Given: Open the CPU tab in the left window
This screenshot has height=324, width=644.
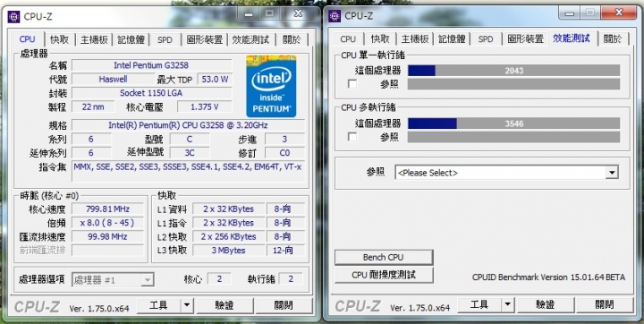Looking at the screenshot, I should (27, 39).
